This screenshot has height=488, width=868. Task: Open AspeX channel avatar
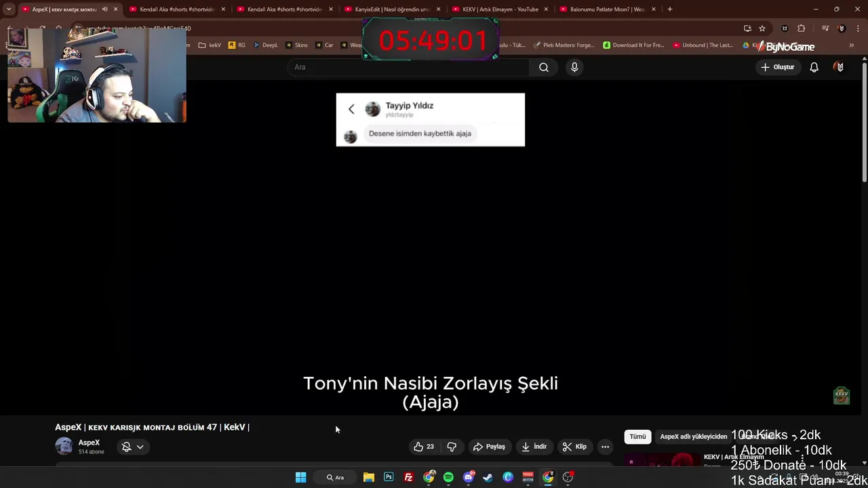[64, 446]
